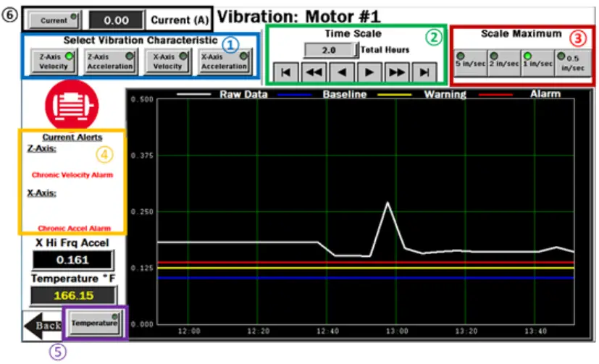599x364 pixels.
Task: Step forward one interval in time
Action: pos(369,72)
